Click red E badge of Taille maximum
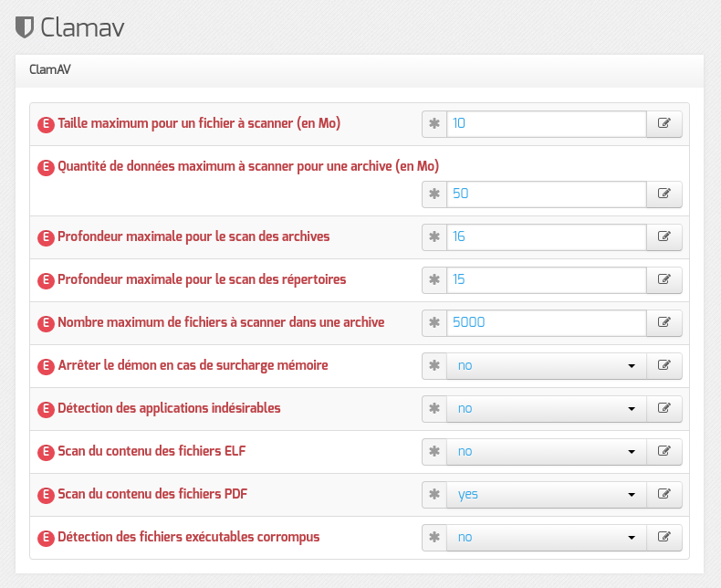The width and height of the screenshot is (721, 588). 46,124
